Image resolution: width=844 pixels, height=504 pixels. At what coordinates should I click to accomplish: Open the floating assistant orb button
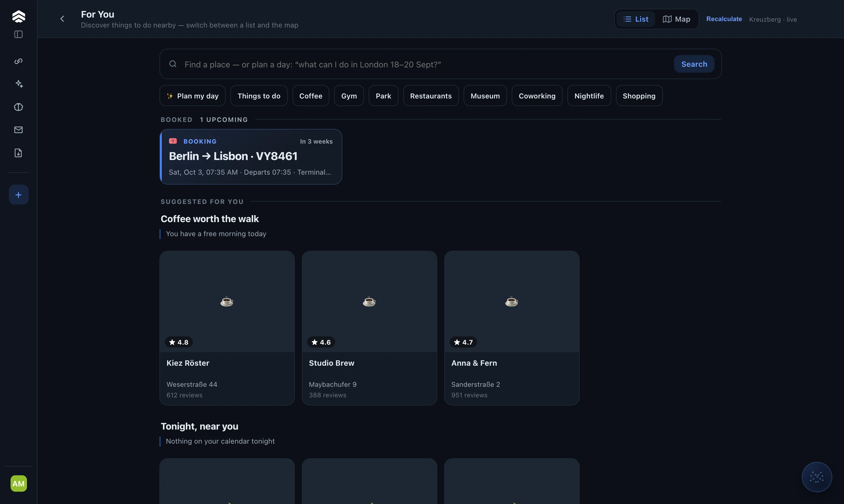coord(817,477)
